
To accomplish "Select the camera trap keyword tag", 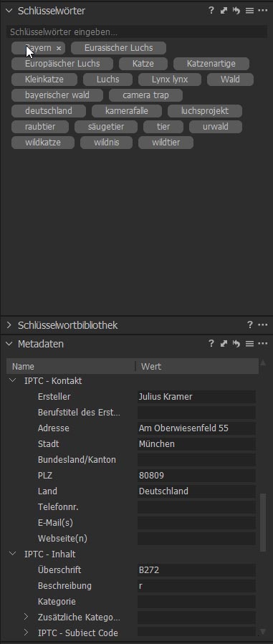I will (x=145, y=95).
